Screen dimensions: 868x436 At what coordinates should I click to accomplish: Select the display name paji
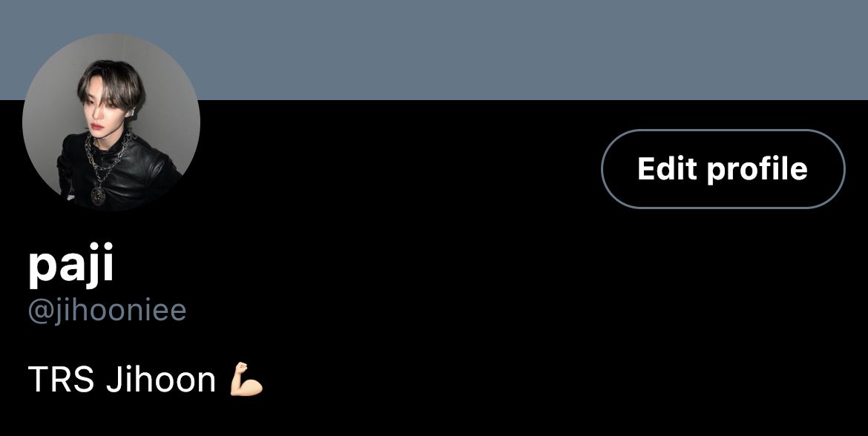click(x=71, y=265)
